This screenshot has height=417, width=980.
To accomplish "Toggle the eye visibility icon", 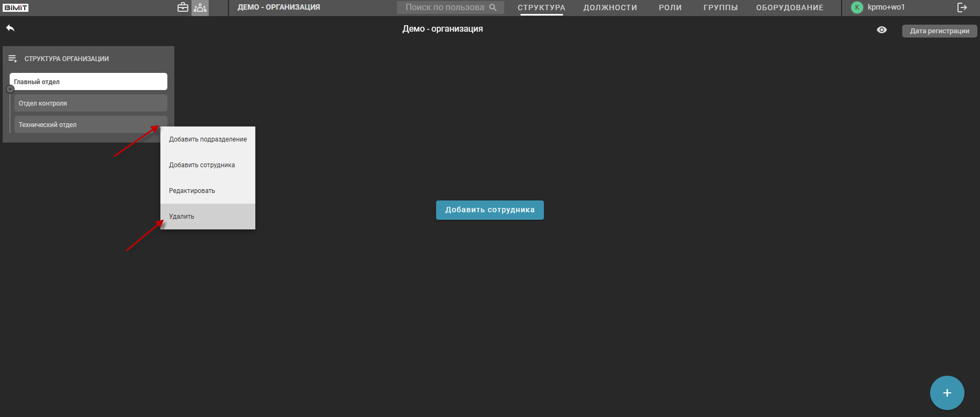I will point(881,30).
